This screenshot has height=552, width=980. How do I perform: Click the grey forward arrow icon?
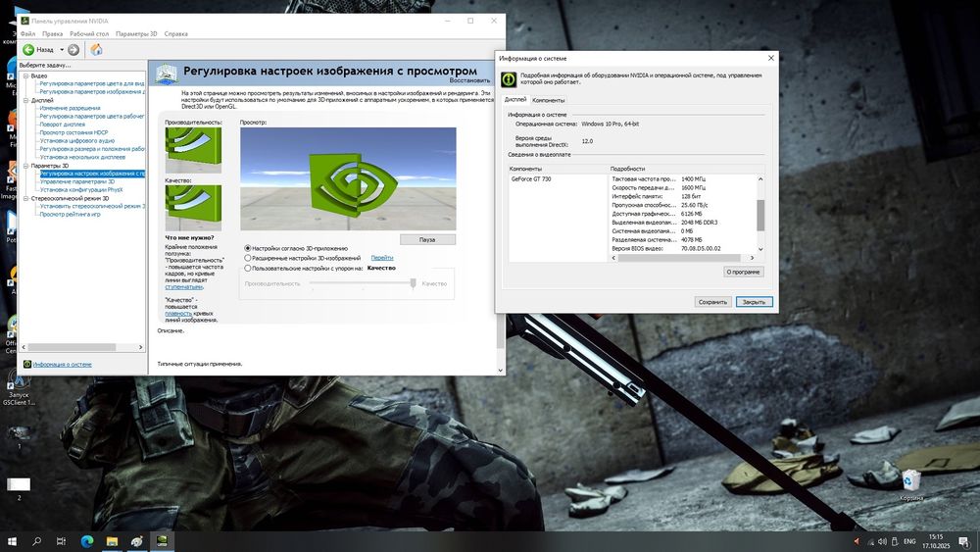[x=73, y=49]
